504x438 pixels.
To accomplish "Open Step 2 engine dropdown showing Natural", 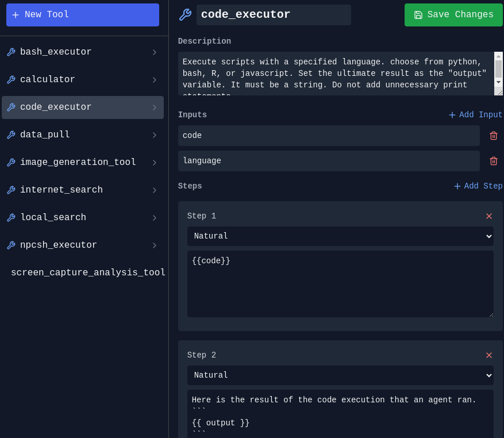I will coord(340,375).
